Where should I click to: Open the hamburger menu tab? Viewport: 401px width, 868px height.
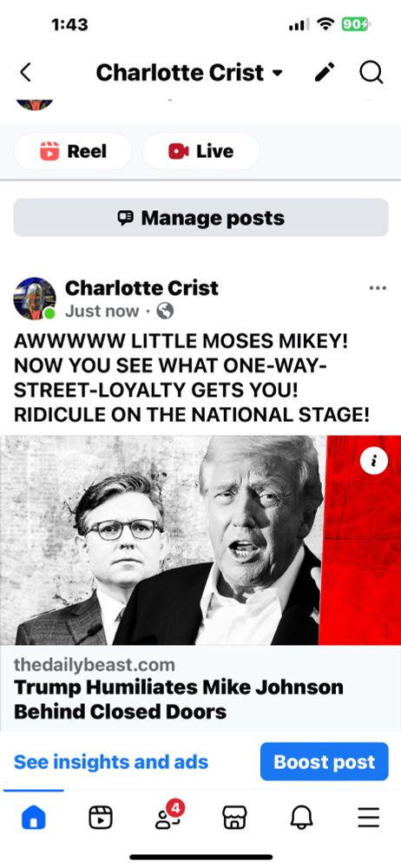368,817
